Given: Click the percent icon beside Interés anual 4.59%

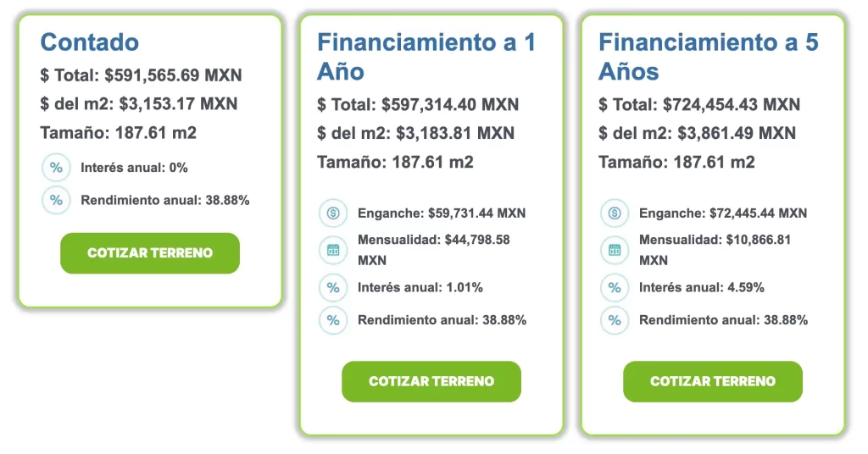Looking at the screenshot, I should (x=615, y=287).
